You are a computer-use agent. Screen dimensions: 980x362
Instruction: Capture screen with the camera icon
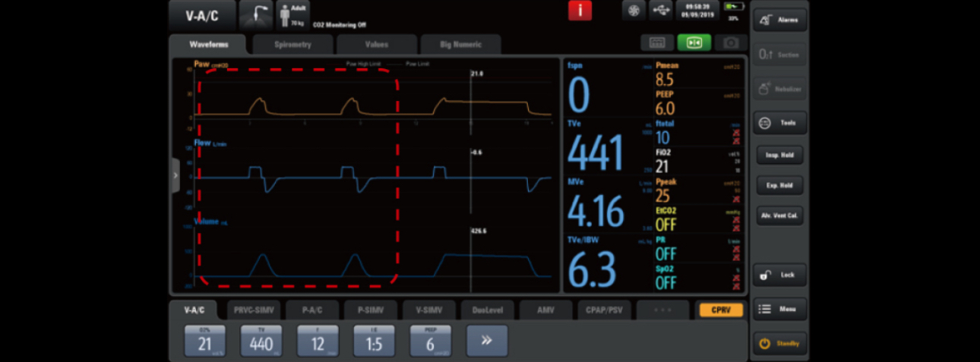[731, 42]
